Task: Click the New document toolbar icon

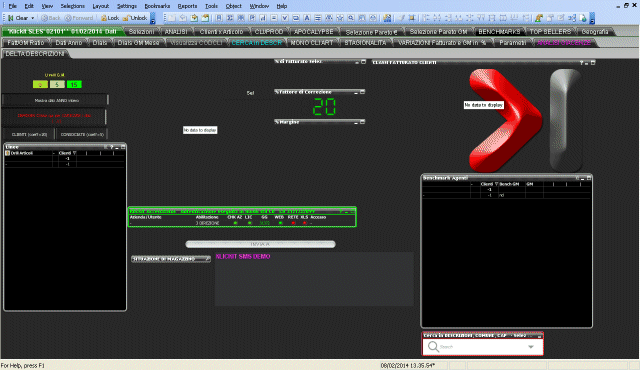Action: tap(172, 18)
